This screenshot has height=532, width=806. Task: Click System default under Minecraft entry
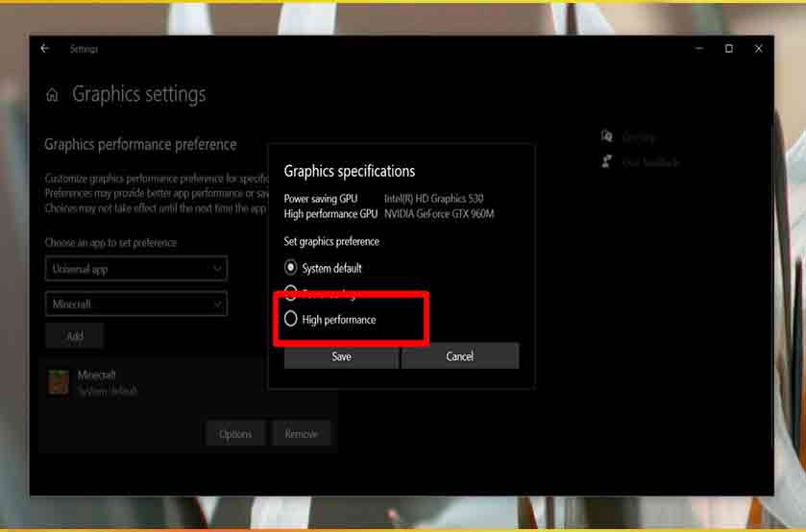point(108,391)
